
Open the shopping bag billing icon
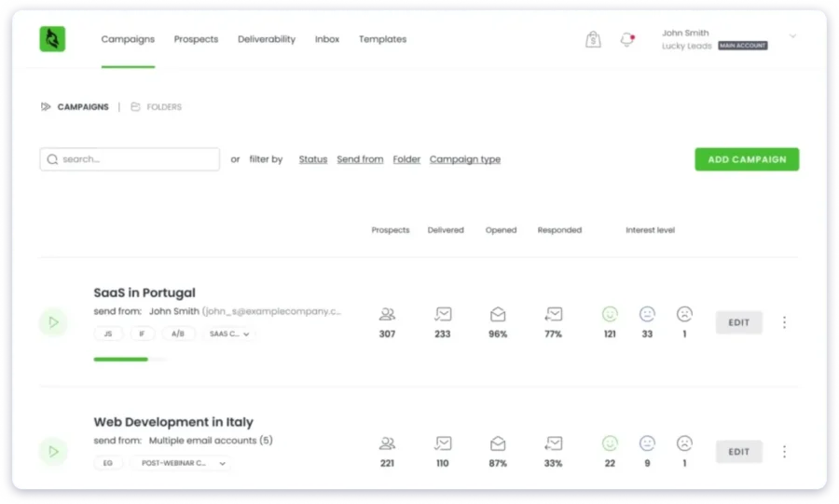click(593, 40)
